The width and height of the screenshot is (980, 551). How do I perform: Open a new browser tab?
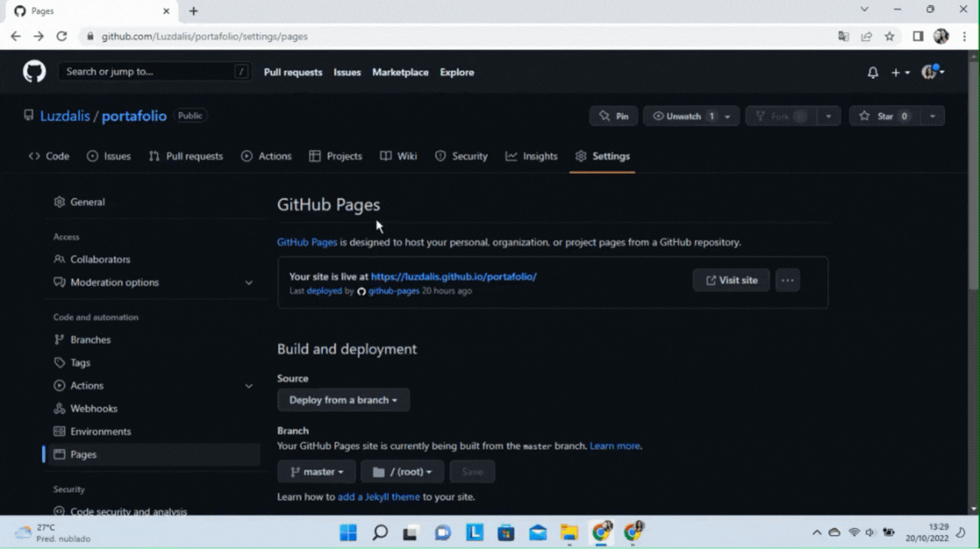point(194,11)
